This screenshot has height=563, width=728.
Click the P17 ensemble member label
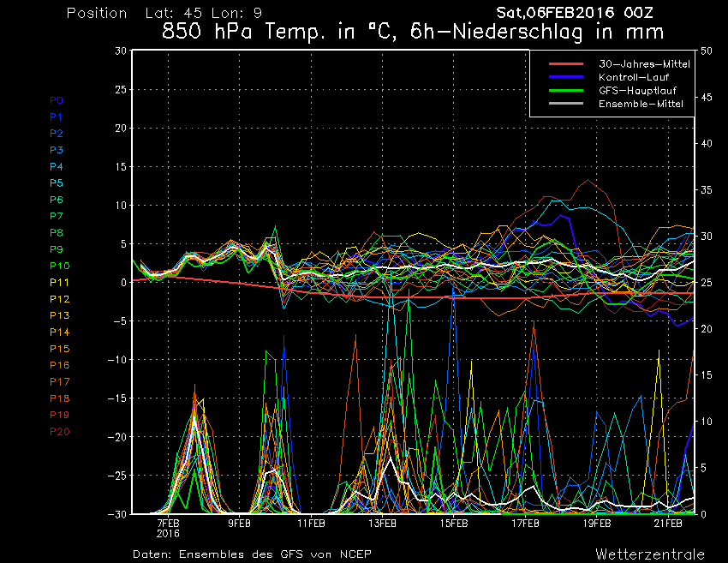click(x=59, y=381)
